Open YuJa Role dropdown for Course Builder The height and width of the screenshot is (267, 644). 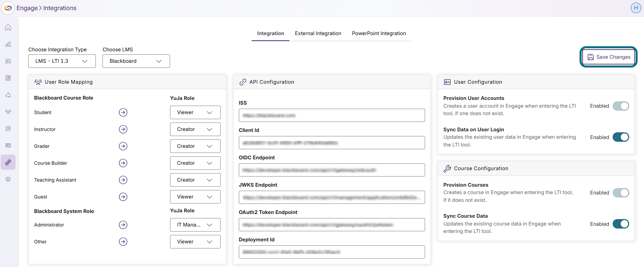pos(195,163)
